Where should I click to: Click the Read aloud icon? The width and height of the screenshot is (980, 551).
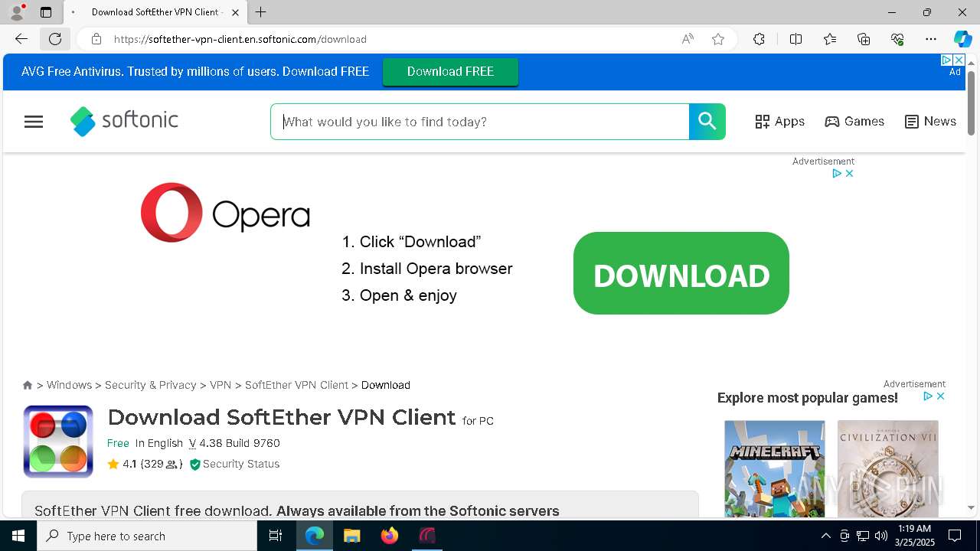pyautogui.click(x=688, y=39)
